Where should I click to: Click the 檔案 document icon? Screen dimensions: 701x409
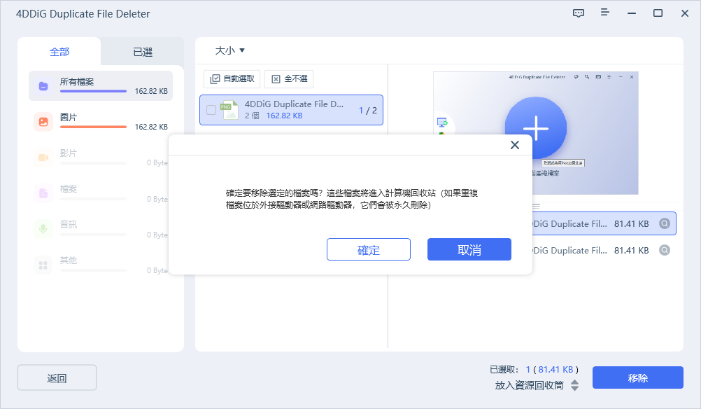pos(43,193)
